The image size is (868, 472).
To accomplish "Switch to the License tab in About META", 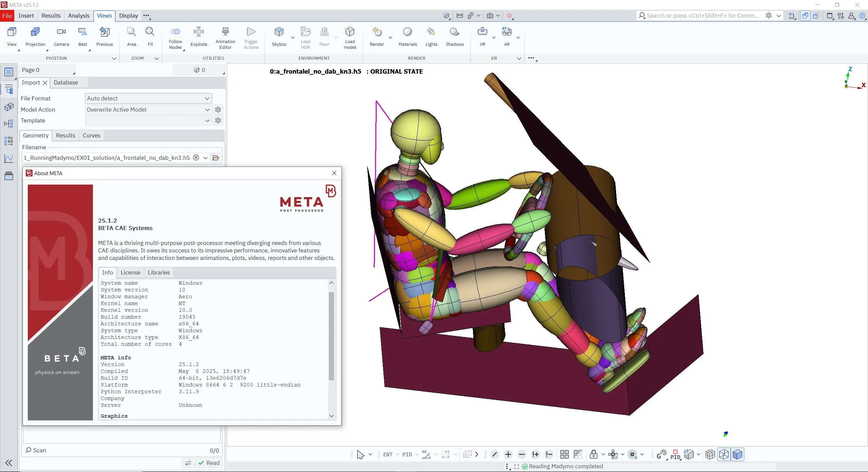I will tap(130, 272).
